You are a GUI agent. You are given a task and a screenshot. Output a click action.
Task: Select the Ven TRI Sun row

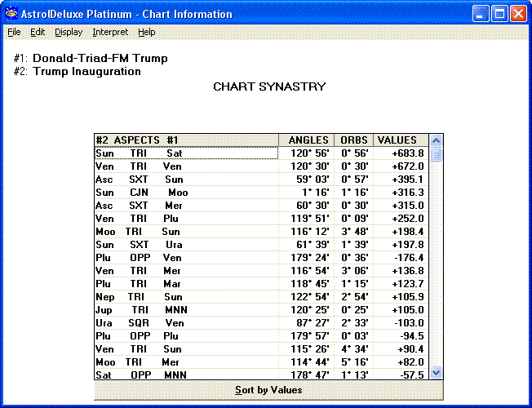261,349
